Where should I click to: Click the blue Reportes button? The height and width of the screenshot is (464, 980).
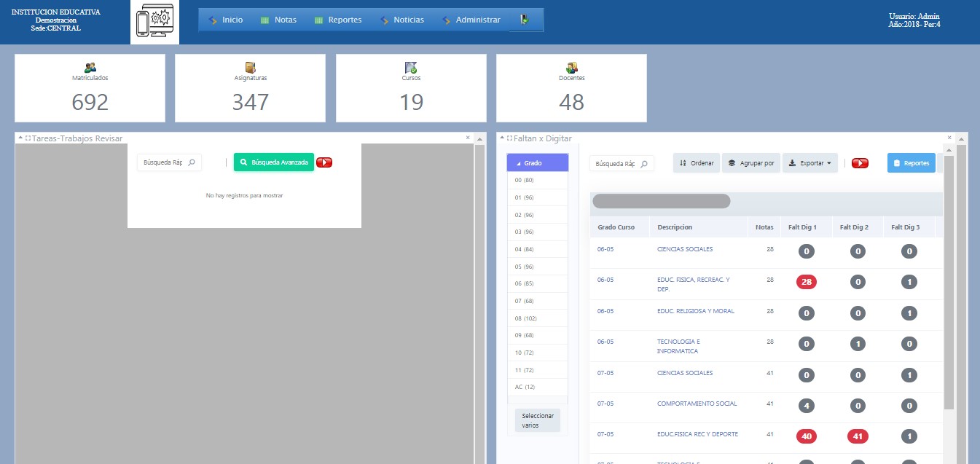click(911, 163)
